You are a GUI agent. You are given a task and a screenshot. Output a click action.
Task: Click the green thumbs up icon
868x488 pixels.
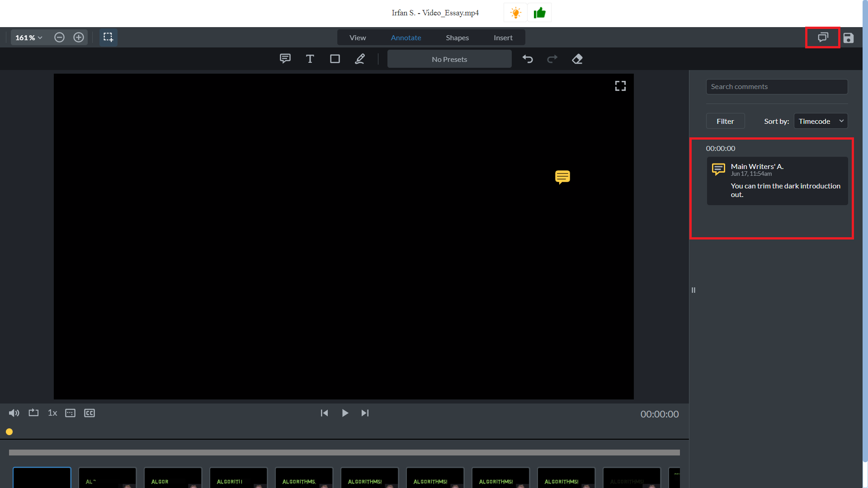click(540, 13)
